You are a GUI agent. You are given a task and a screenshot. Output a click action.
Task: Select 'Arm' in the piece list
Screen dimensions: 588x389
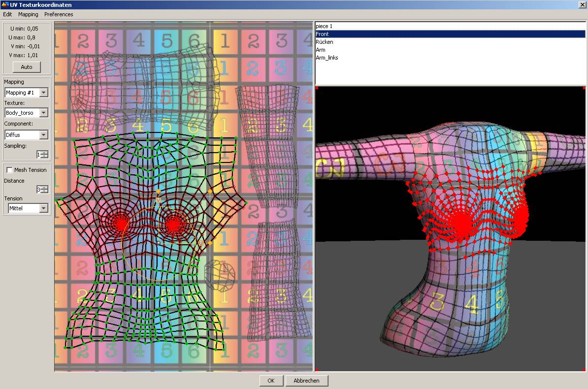[450, 50]
